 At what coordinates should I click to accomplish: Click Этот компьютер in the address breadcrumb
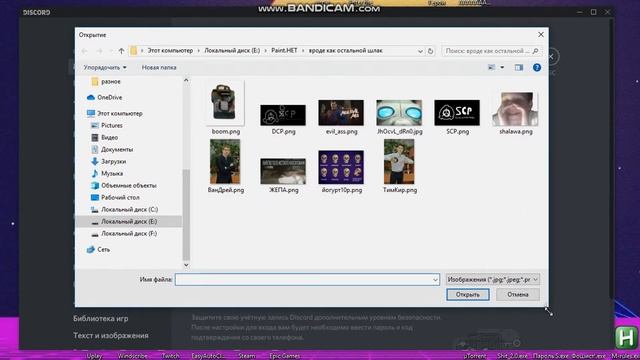pos(170,51)
